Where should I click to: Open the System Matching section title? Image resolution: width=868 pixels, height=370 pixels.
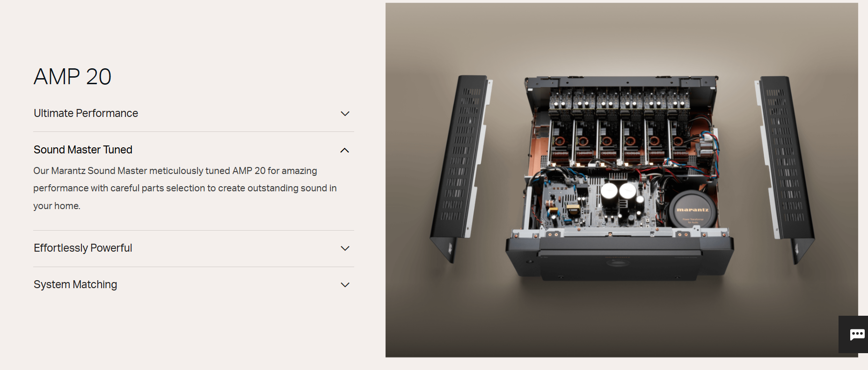75,284
